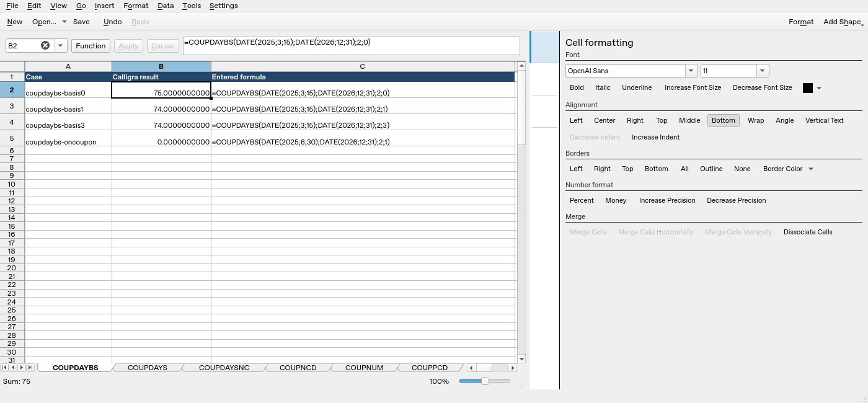Open the cell address dropdown arrow

60,45
